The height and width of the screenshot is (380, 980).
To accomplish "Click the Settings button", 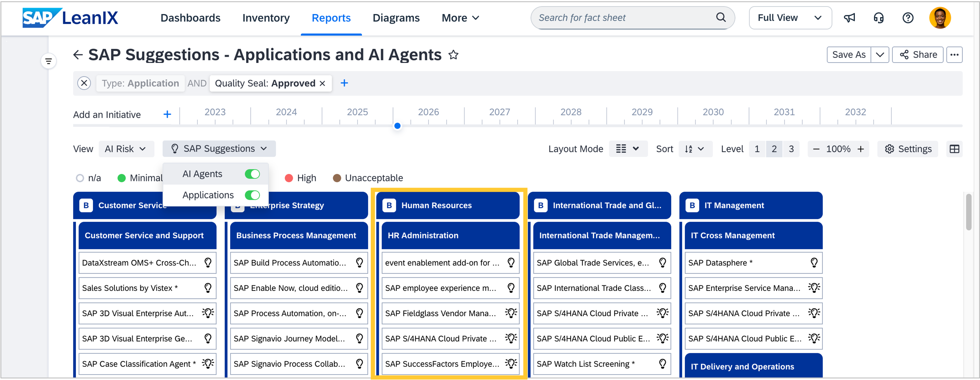I will click(x=908, y=149).
